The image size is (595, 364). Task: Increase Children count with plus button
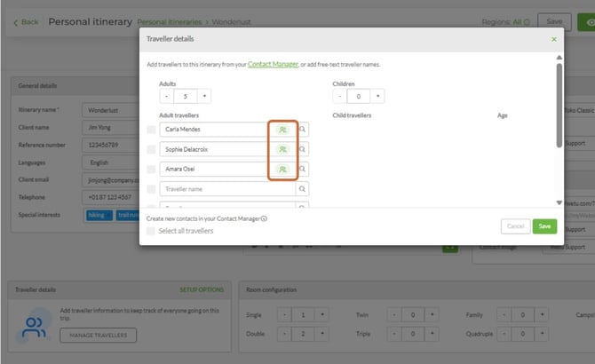377,96
